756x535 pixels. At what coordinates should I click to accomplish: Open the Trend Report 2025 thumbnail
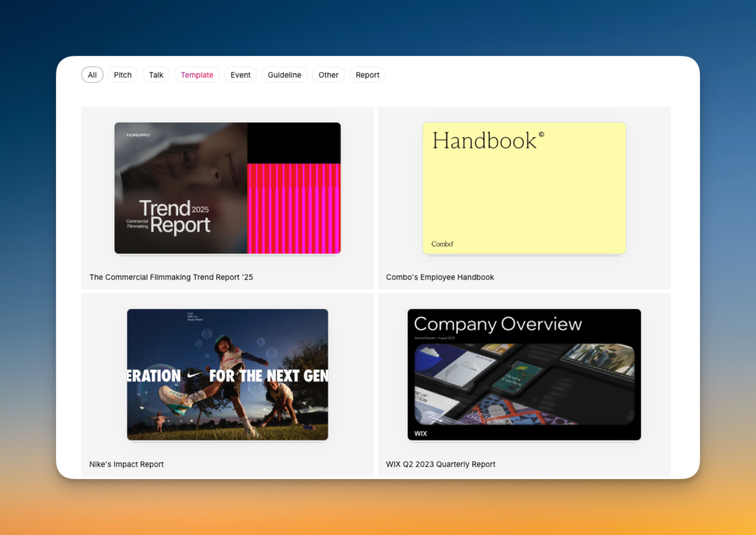pos(227,188)
